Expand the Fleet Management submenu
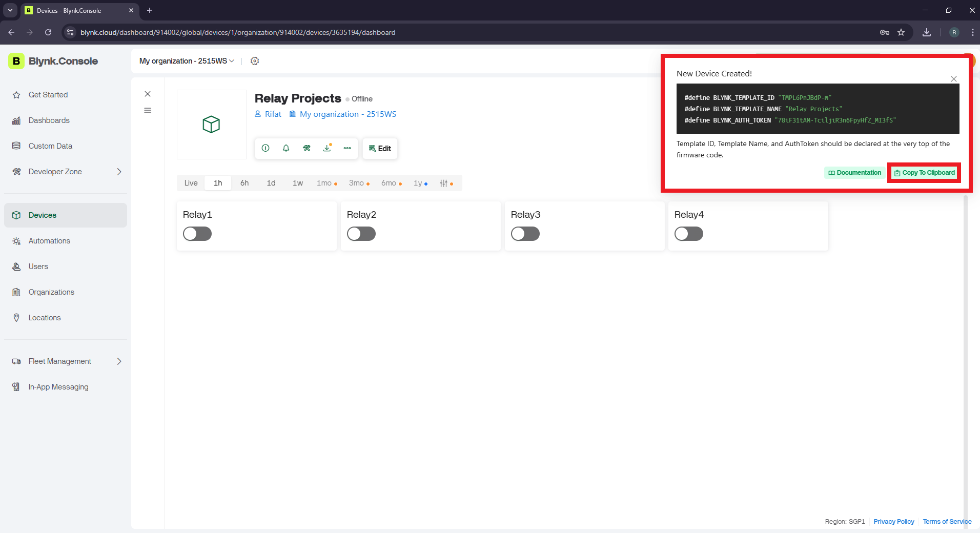This screenshot has height=533, width=980. (119, 361)
